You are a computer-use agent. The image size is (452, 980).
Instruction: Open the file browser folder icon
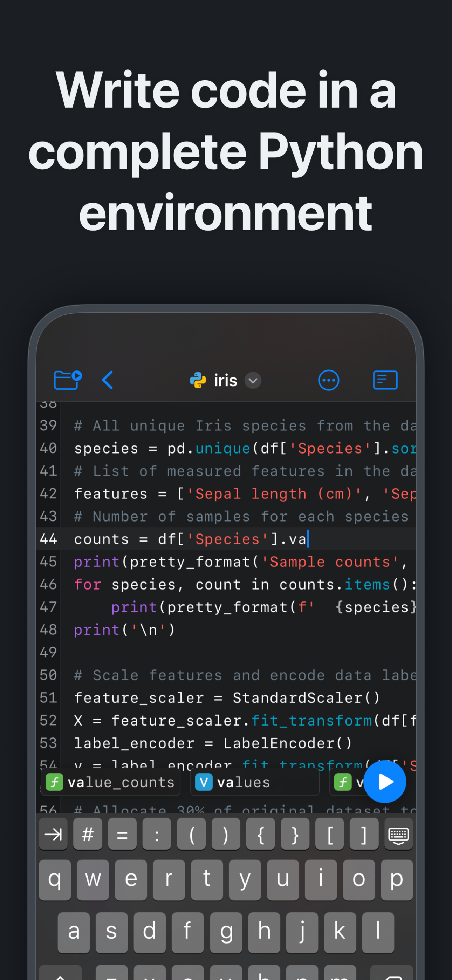(68, 380)
